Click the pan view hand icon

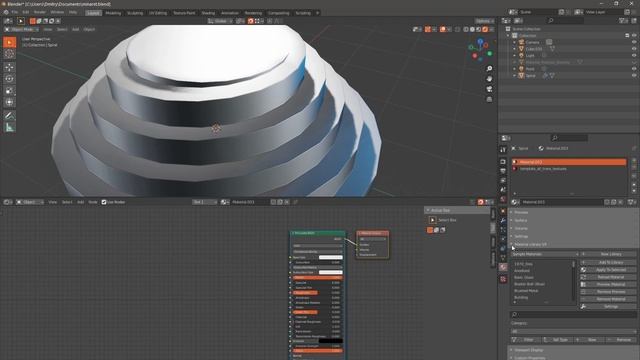(489, 79)
